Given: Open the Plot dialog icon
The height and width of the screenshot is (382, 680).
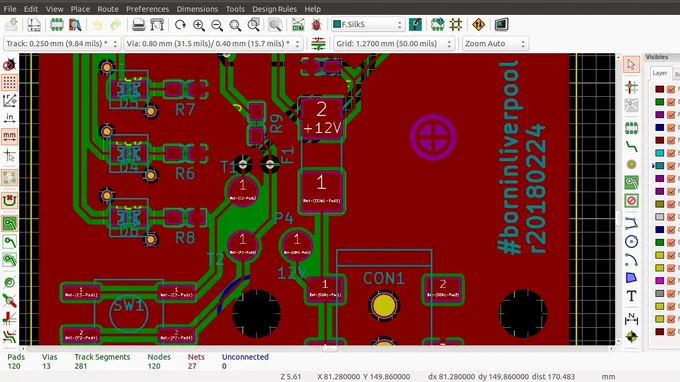Looking at the screenshot, I should pos(157,25).
